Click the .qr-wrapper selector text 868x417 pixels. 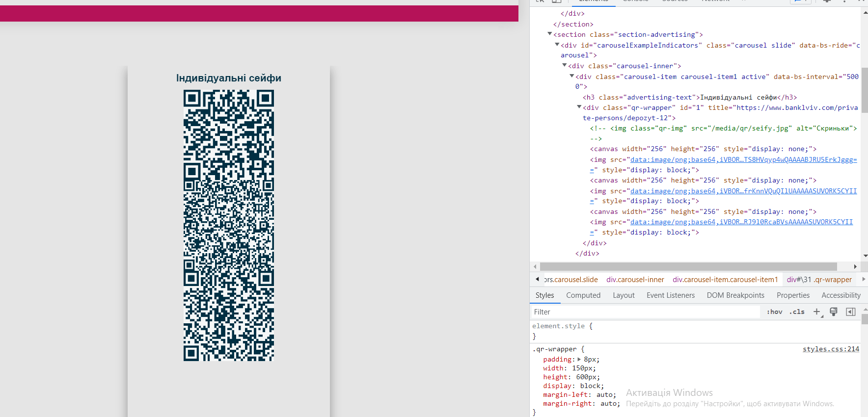click(x=554, y=349)
